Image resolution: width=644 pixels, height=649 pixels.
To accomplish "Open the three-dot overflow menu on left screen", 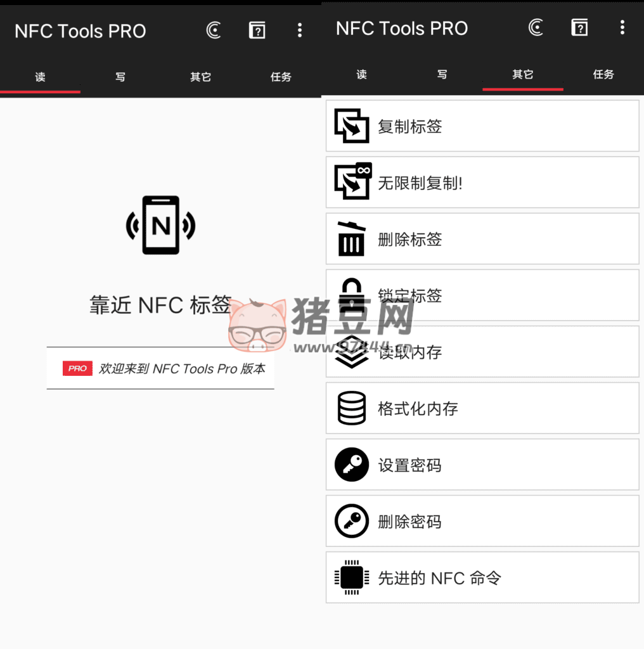I will 300,30.
